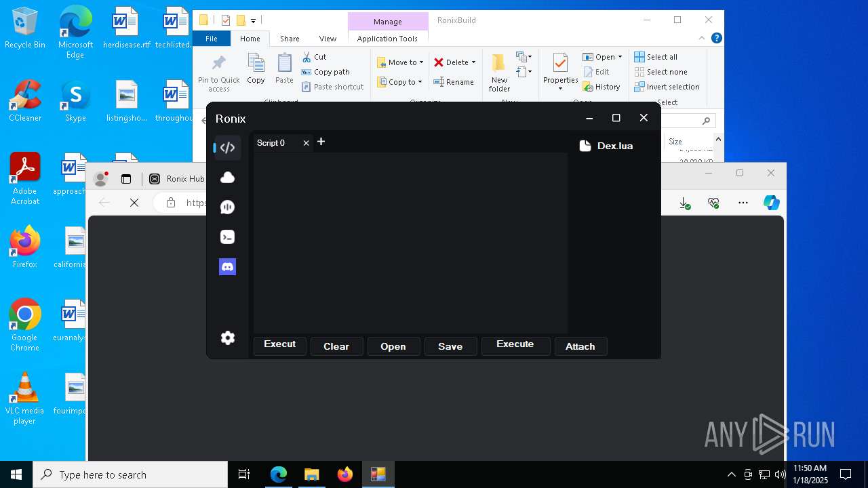
Task: Open the Application Tools ribbon tab
Action: [x=387, y=39]
